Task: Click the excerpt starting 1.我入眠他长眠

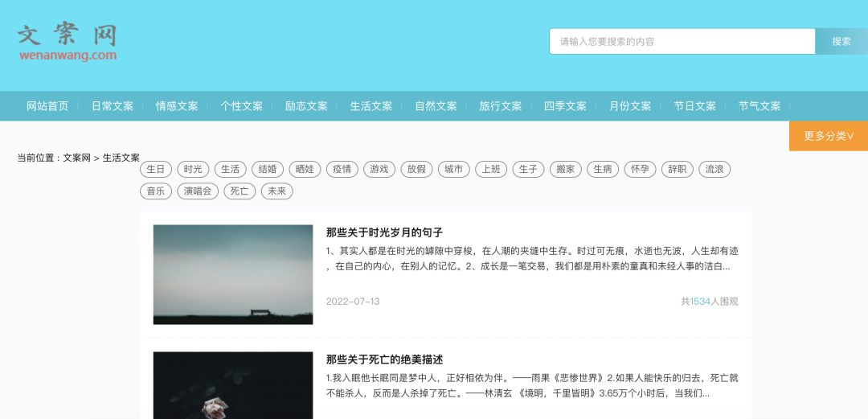Action: click(x=532, y=386)
